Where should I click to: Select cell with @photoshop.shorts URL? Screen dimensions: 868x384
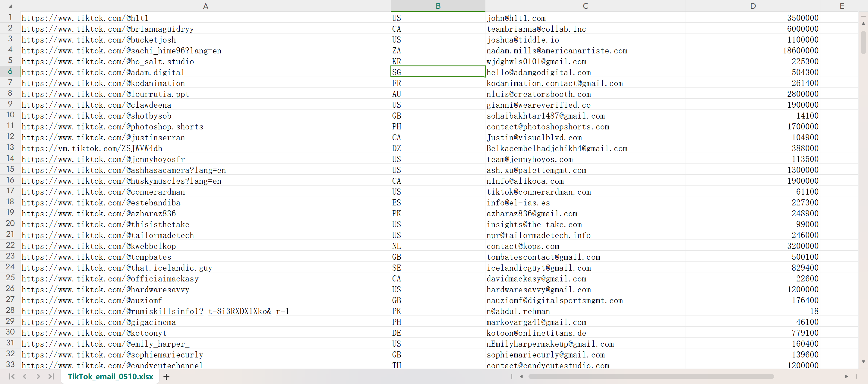pyautogui.click(x=206, y=126)
